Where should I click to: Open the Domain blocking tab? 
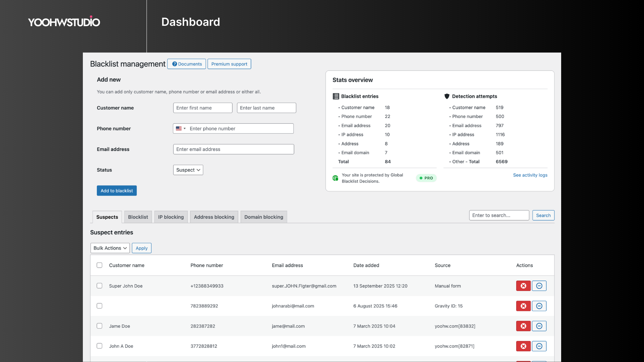coord(264,217)
